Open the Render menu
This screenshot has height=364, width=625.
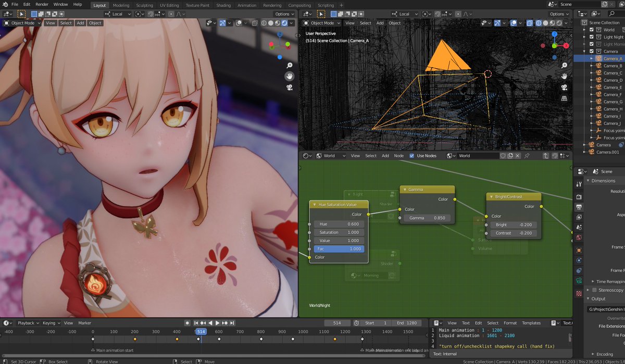pos(42,4)
